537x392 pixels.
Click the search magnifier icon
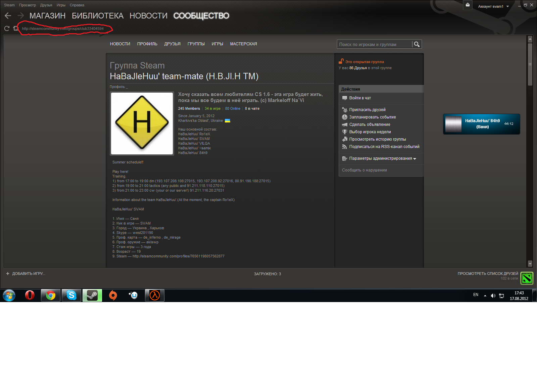[x=417, y=44]
